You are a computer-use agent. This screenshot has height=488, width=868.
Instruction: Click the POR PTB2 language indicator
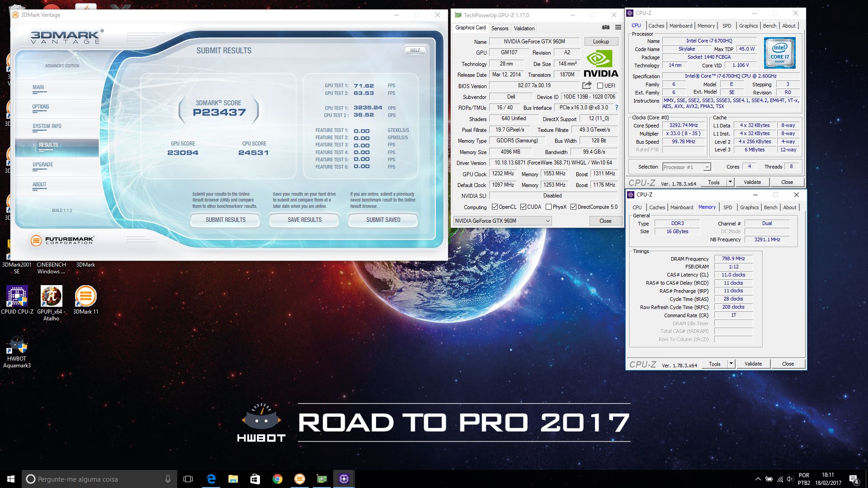[804, 479]
